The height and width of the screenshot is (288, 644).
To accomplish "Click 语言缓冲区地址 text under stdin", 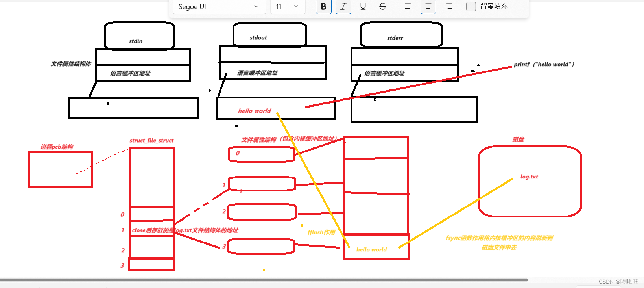I will click(130, 73).
